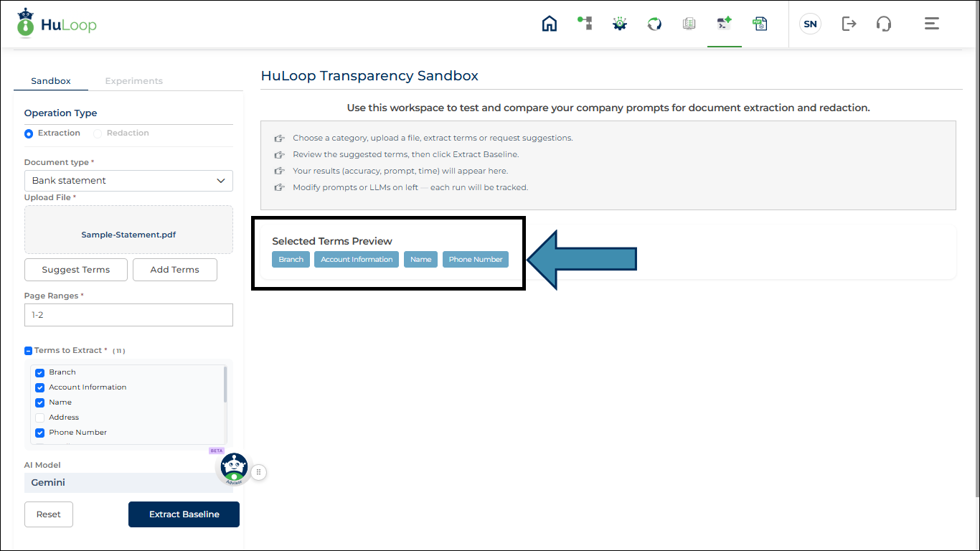This screenshot has width=980, height=551.
Task: Switch to the Sandbox tab
Action: tap(51, 81)
